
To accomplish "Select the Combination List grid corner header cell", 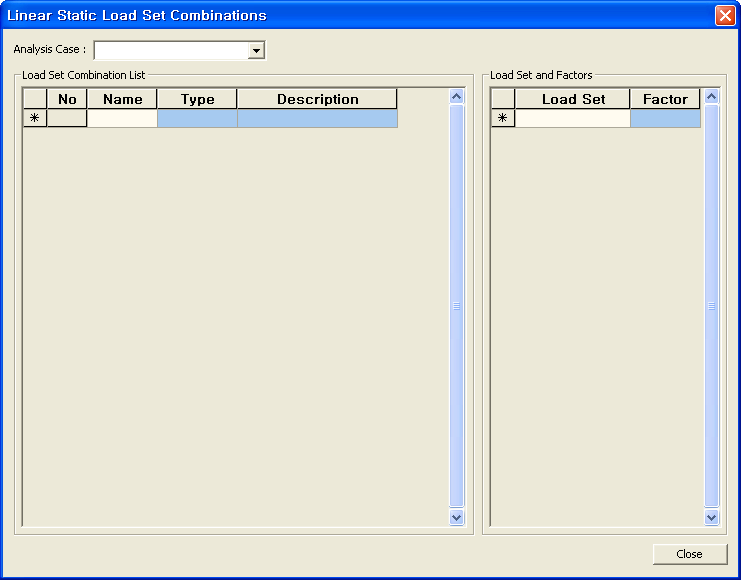I will [35, 99].
